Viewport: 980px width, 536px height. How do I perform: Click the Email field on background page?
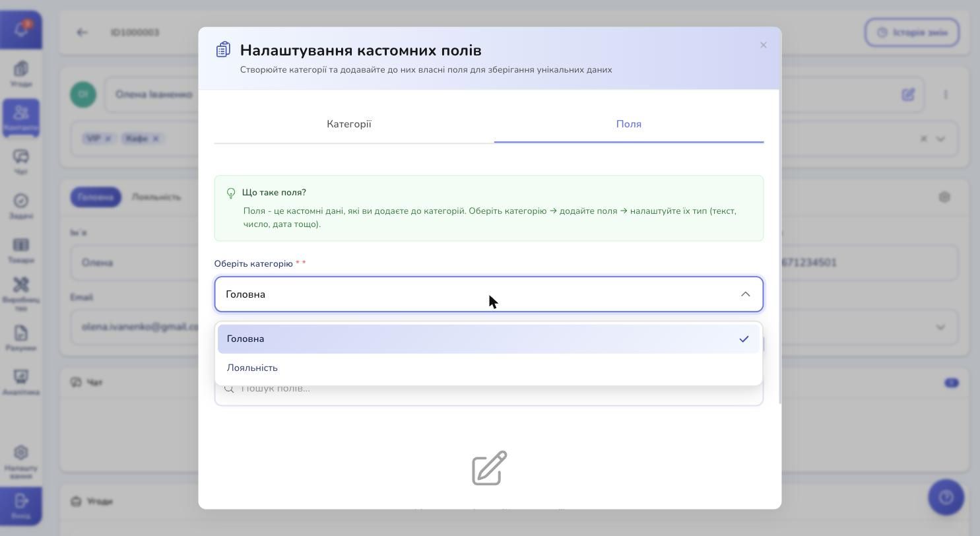[135, 327]
